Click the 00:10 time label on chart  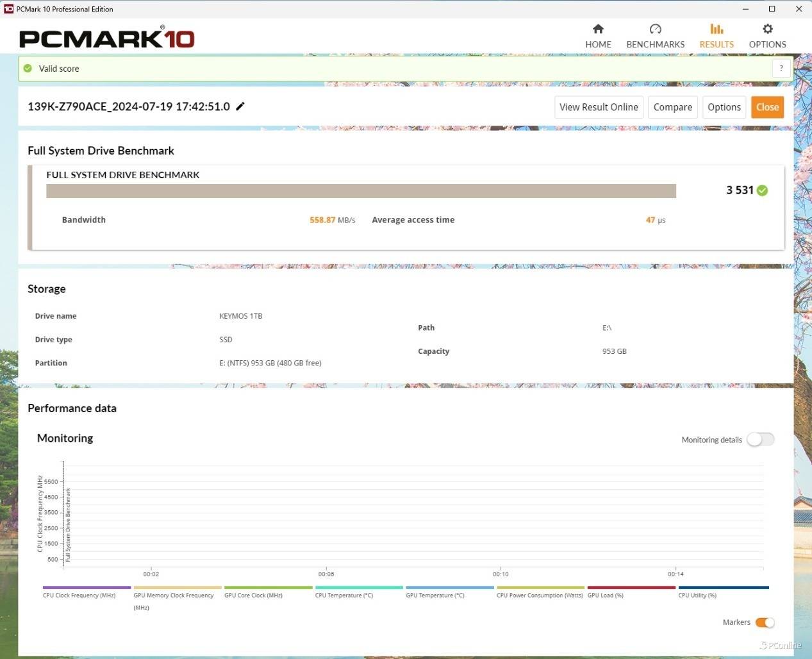click(501, 574)
